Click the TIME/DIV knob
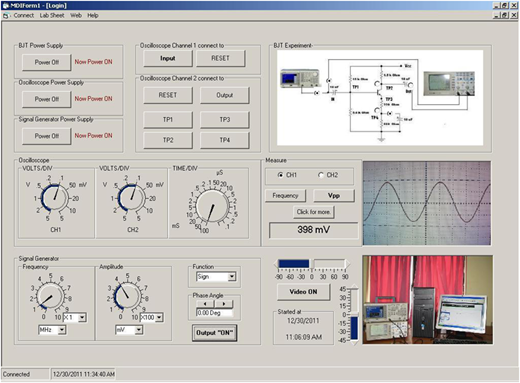 [x=212, y=206]
